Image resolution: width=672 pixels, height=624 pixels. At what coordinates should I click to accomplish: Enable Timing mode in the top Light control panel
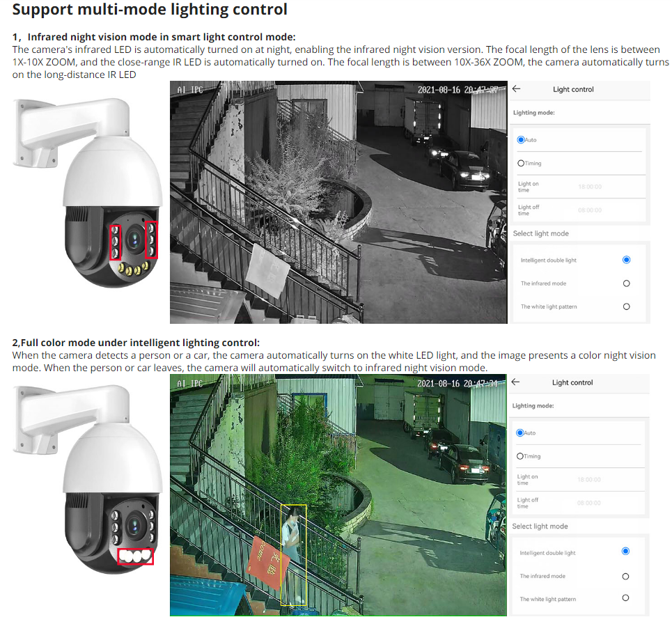pos(520,162)
